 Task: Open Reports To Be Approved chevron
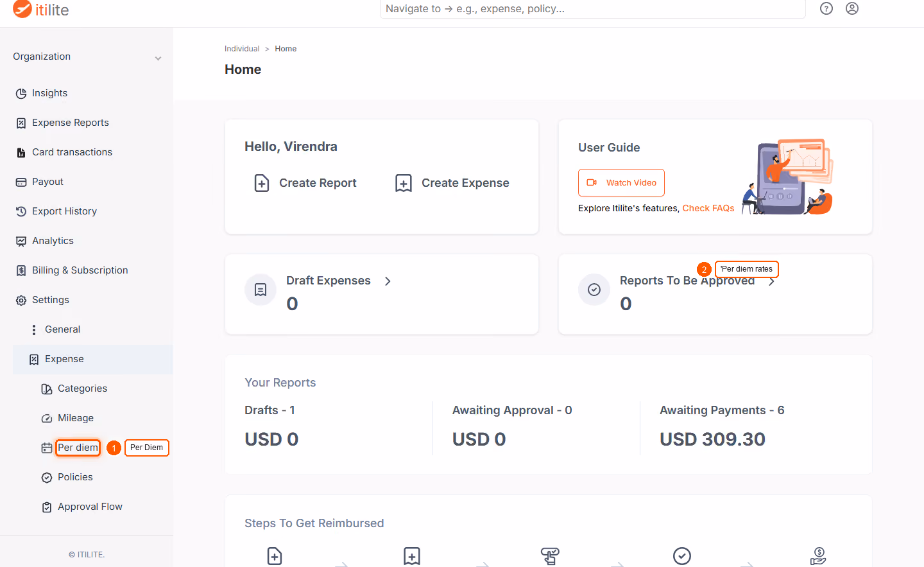[772, 281]
